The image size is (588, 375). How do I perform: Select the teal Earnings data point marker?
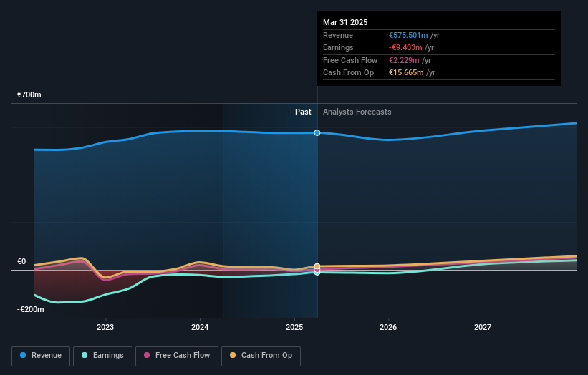pyautogui.click(x=317, y=273)
